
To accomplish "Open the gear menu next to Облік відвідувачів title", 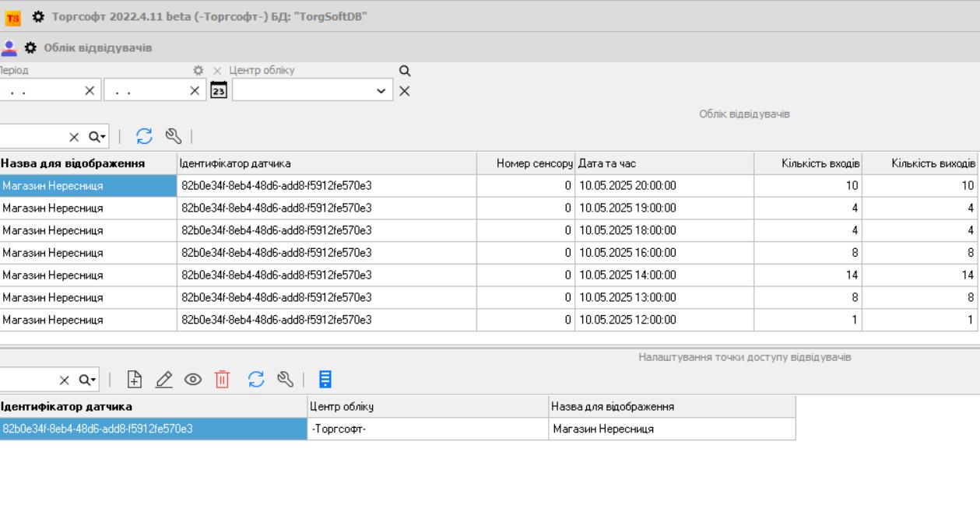I will (x=30, y=48).
